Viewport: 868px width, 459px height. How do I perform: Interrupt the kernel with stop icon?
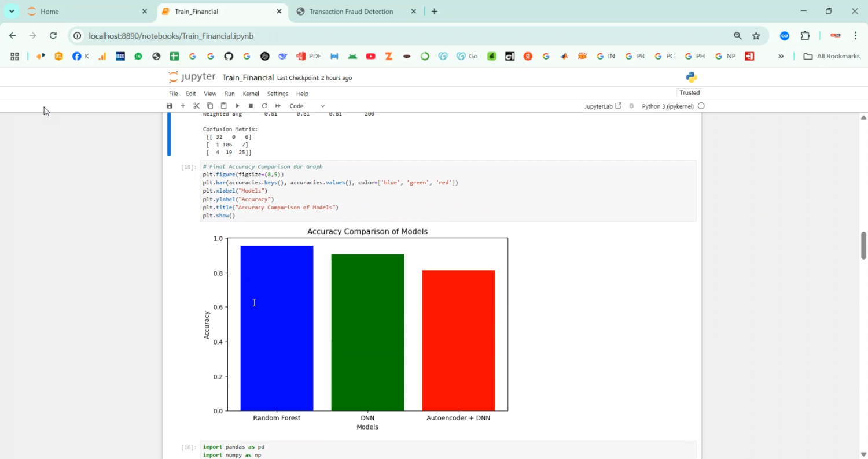click(251, 106)
